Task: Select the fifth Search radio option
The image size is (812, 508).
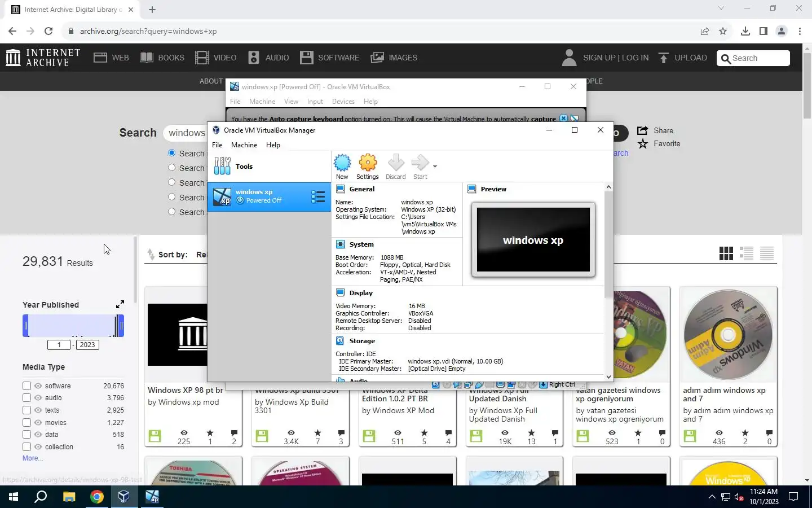Action: [172, 212]
